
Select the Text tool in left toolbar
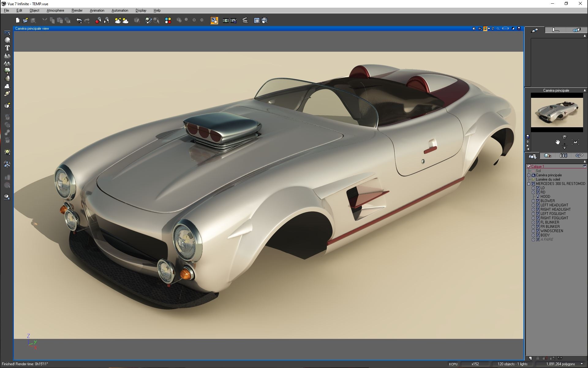pos(7,48)
